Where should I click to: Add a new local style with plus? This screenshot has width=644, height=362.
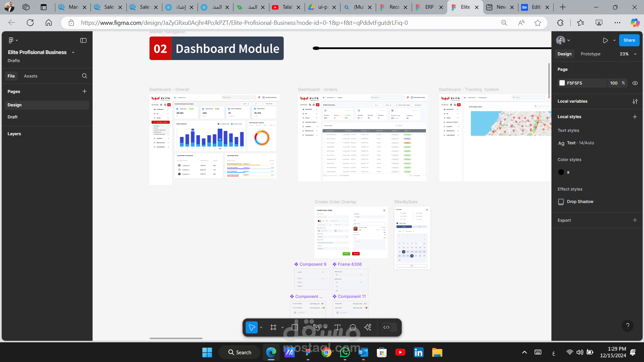(x=635, y=117)
